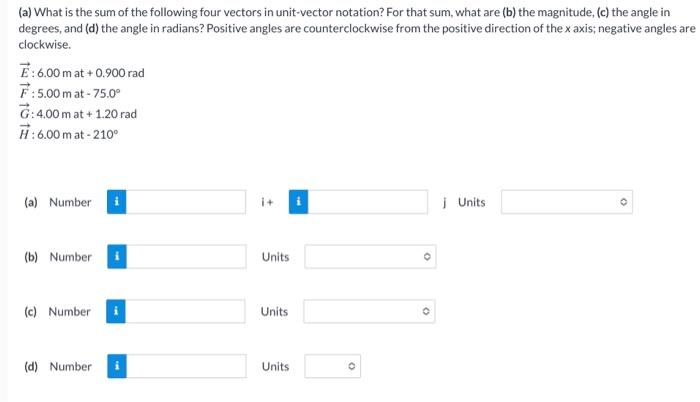This screenshot has width=700, height=402.
Task: Open info icon next to part (d)
Action: (x=117, y=366)
